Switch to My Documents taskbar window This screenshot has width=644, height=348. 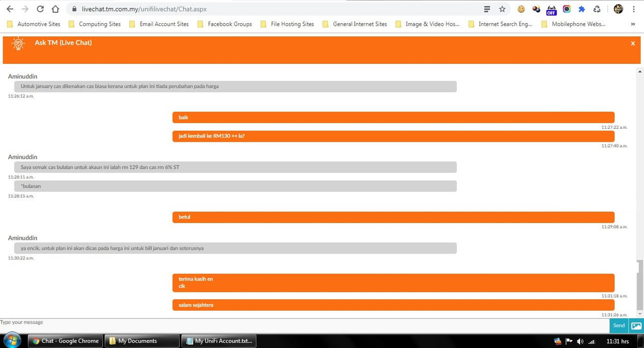(x=142, y=341)
